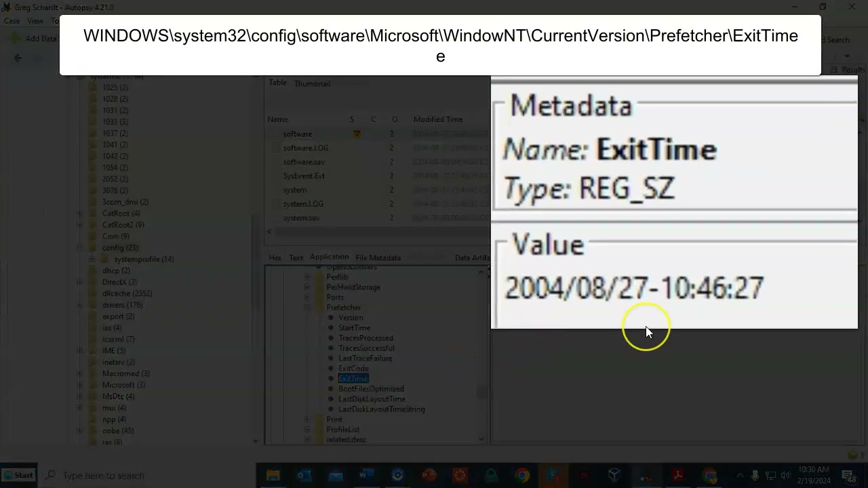
Task: Click the Add Data Source toolbar icon
Action: click(x=15, y=39)
